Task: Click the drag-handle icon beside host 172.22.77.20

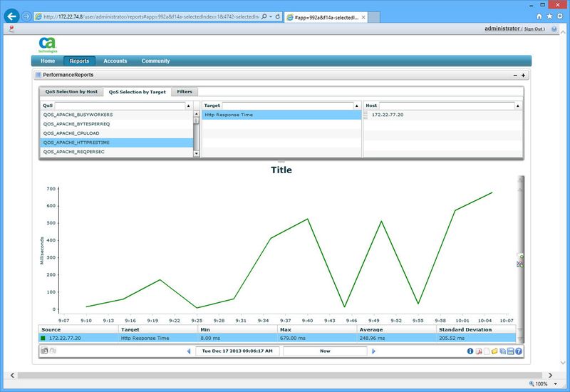Action: 366,115
